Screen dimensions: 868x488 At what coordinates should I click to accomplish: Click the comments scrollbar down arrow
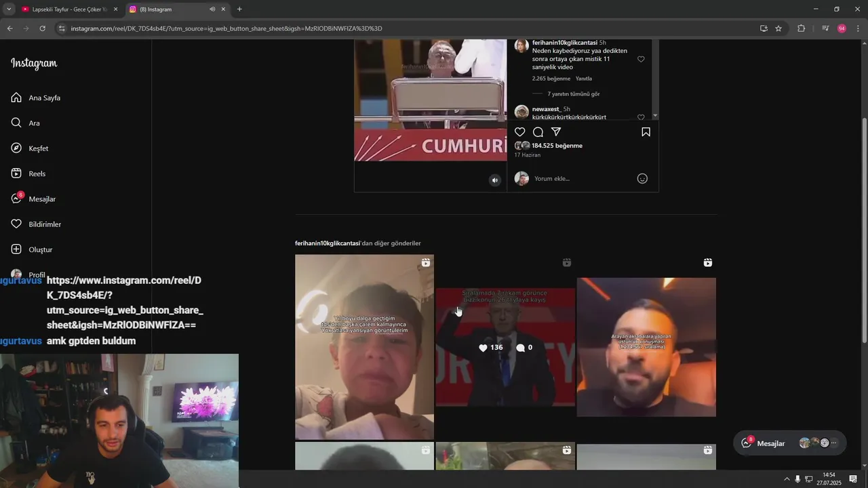(x=655, y=117)
